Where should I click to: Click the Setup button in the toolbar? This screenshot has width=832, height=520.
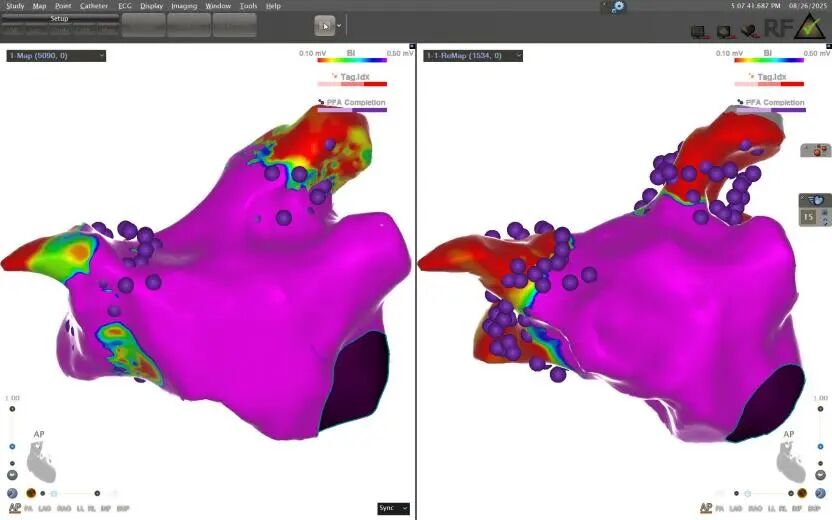[59, 19]
